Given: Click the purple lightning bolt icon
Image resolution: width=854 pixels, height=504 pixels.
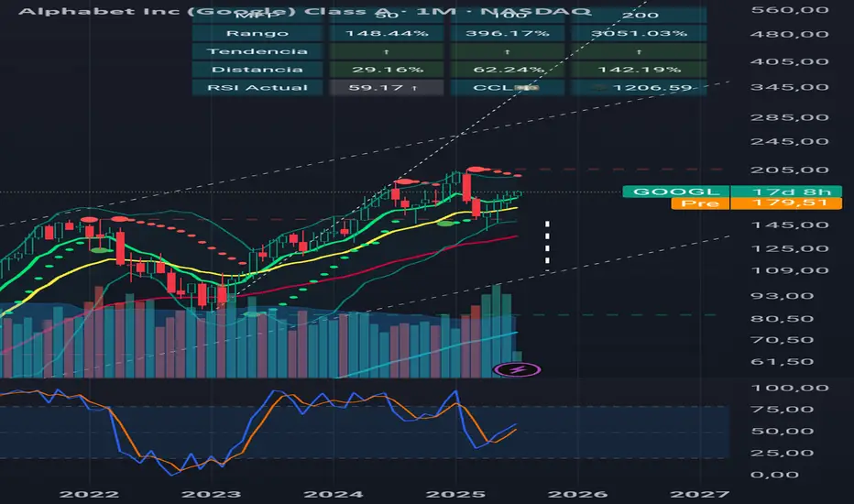Looking at the screenshot, I should coord(517,370).
